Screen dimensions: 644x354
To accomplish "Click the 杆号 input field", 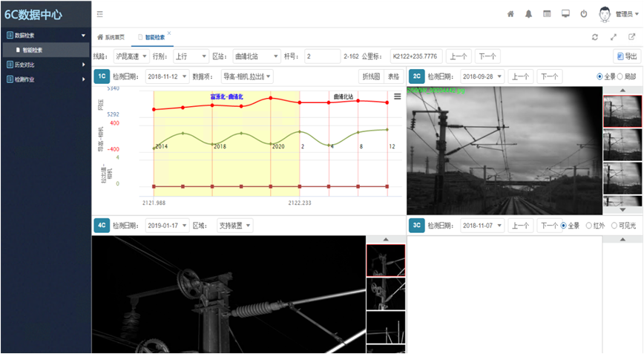I will pyautogui.click(x=322, y=56).
